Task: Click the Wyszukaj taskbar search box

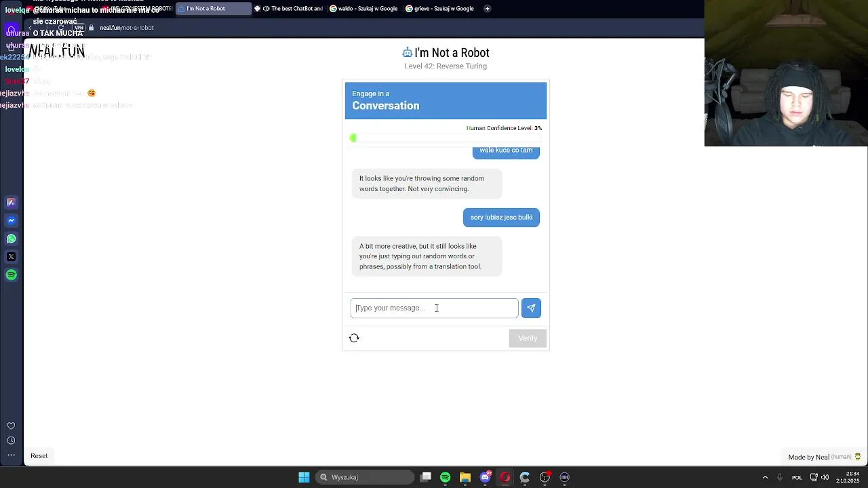Action: click(x=366, y=477)
